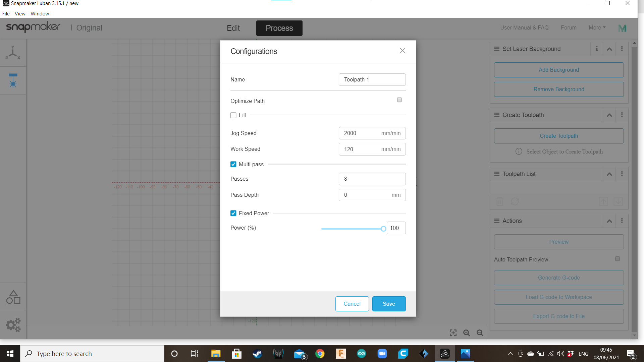
Task: Click the Set Laser Background info icon
Action: point(596,49)
